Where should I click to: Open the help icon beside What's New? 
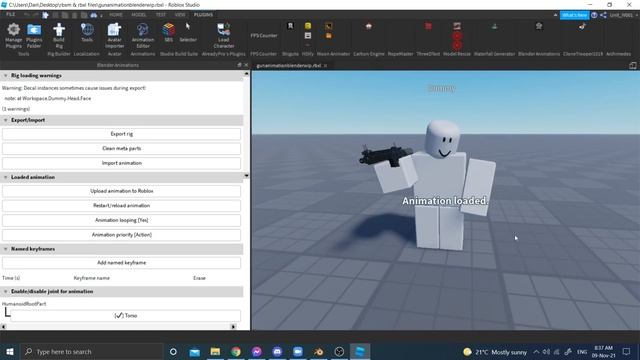click(x=594, y=15)
